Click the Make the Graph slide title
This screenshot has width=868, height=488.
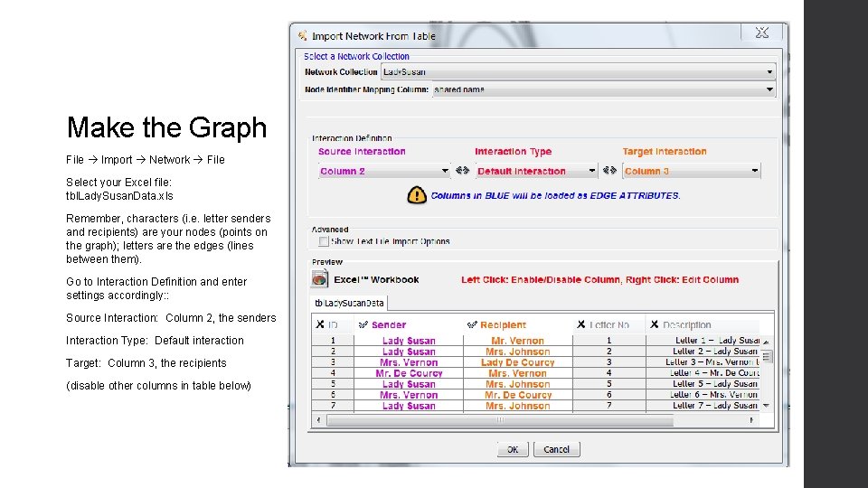pyautogui.click(x=166, y=127)
